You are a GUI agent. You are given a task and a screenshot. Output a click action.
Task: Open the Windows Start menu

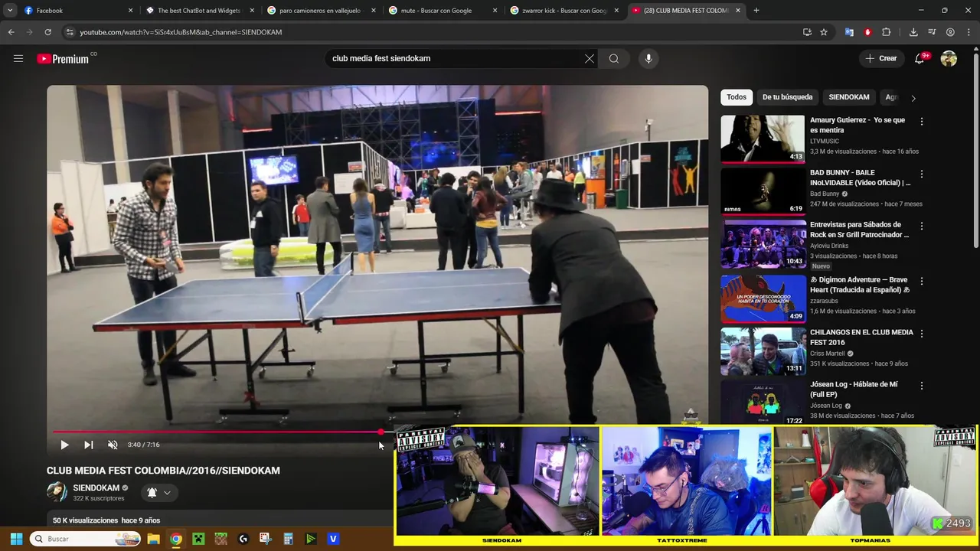[16, 539]
